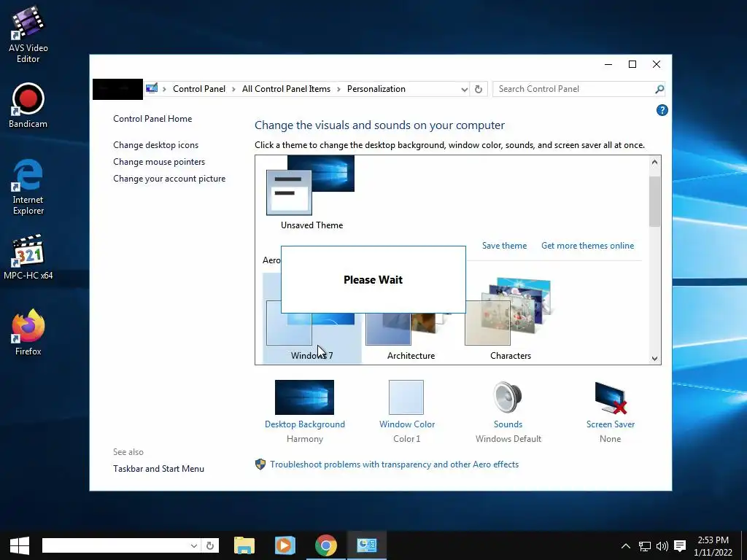This screenshot has height=560, width=747.
Task: Expand the address bar history dropdown
Action: 464,89
